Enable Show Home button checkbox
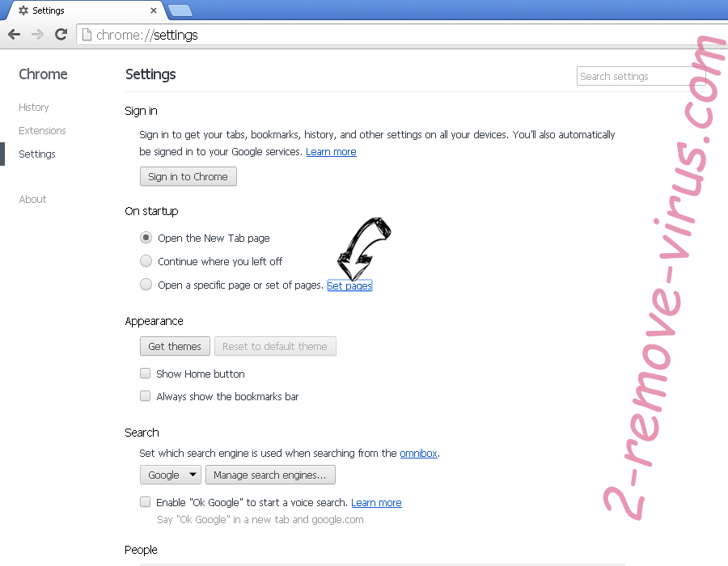This screenshot has width=728, height=566. [146, 373]
